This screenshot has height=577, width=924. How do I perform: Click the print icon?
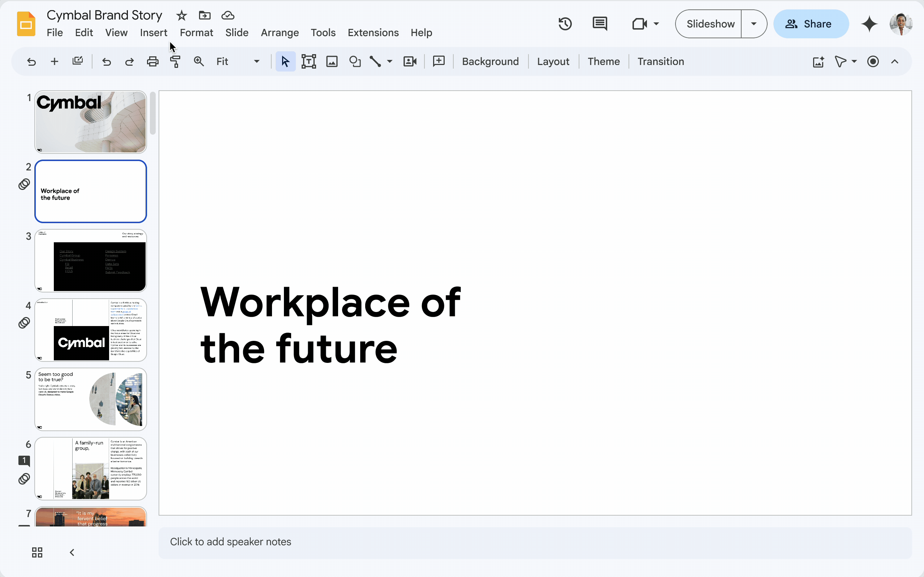pos(153,61)
